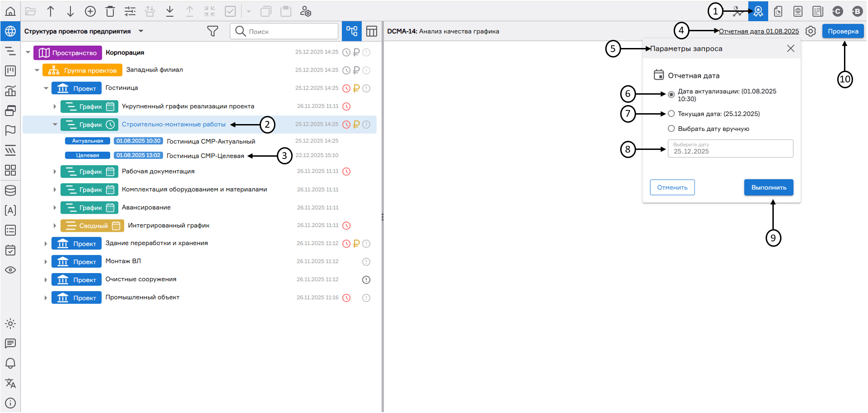Open the DCMA-14 quality analysis ribbon icon
The height and width of the screenshot is (413, 868).
click(758, 11)
